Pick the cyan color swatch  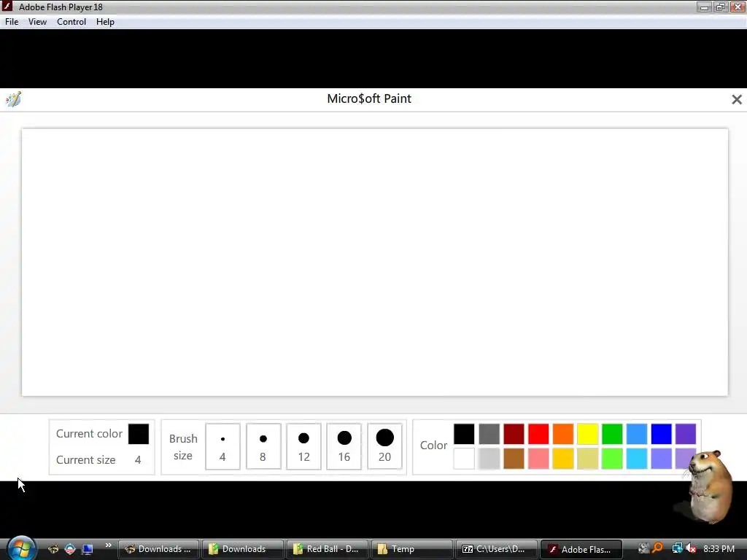point(636,459)
